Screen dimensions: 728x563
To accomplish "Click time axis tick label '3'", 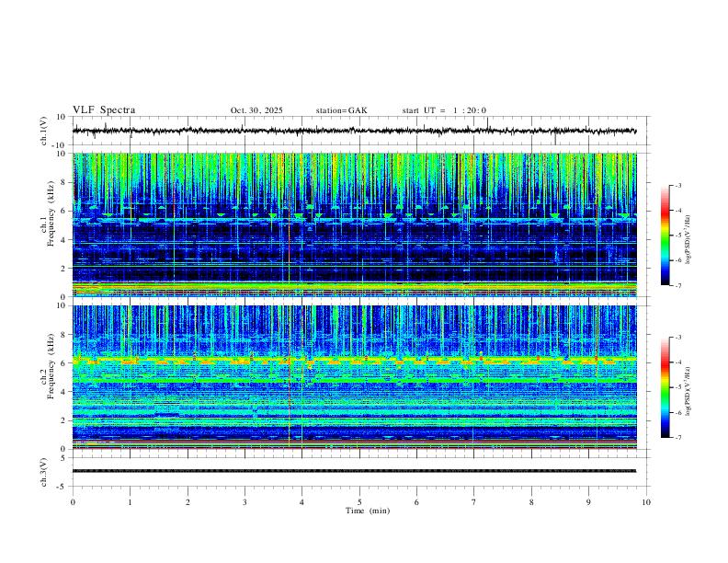I will (245, 502).
